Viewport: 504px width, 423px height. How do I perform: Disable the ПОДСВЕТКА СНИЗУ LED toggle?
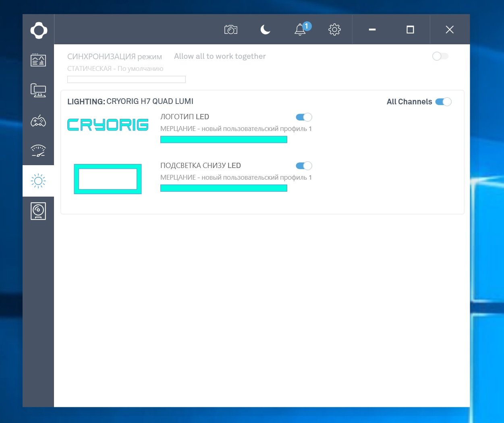click(304, 166)
